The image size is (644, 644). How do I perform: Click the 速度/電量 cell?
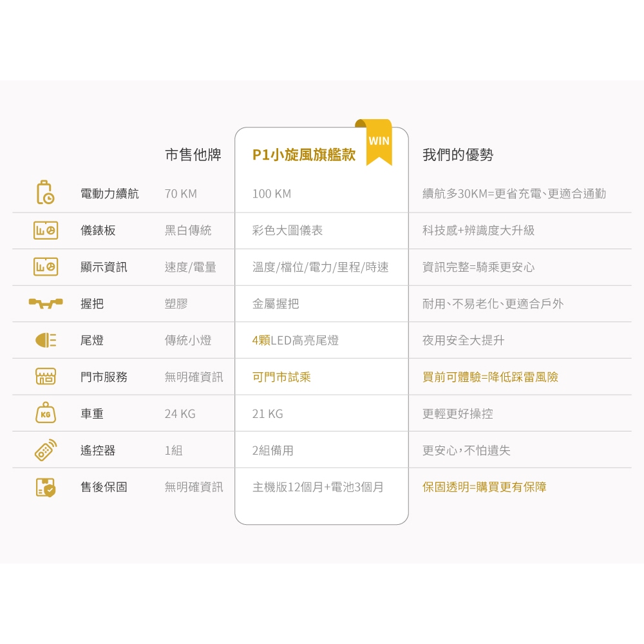click(x=191, y=267)
